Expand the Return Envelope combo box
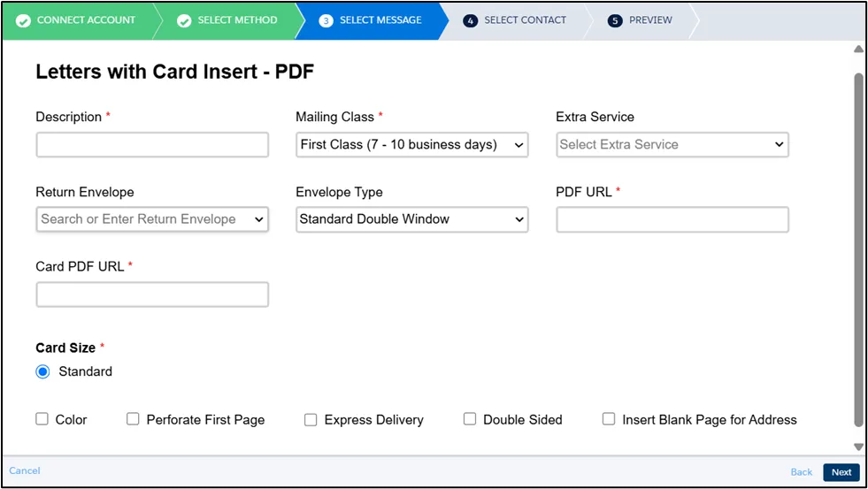 pos(152,219)
